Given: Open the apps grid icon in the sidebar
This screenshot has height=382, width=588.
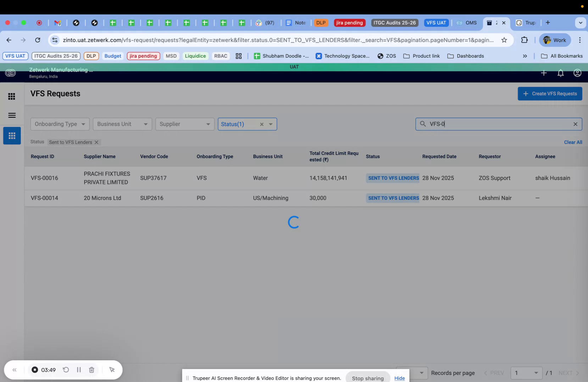Looking at the screenshot, I should (11, 96).
